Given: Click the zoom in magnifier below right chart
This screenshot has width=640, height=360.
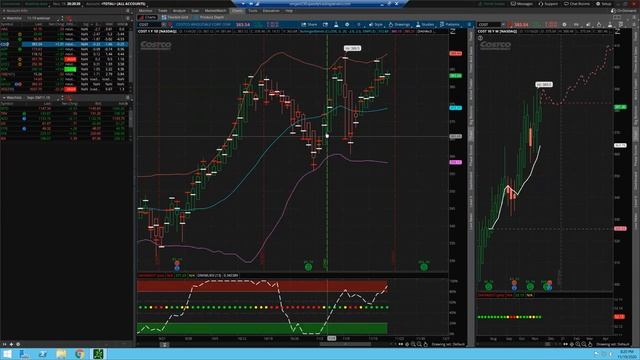Looking at the screenshot, I should [578, 344].
